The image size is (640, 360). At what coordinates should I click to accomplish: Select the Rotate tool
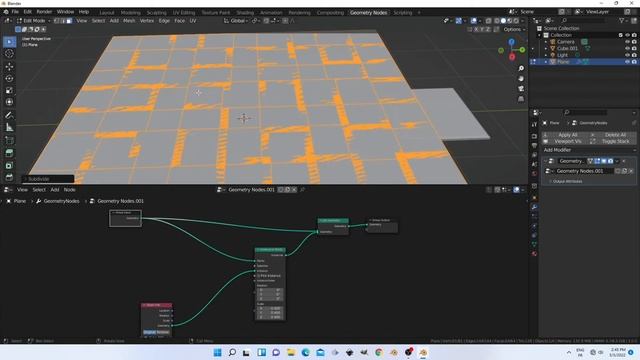pyautogui.click(x=9, y=78)
